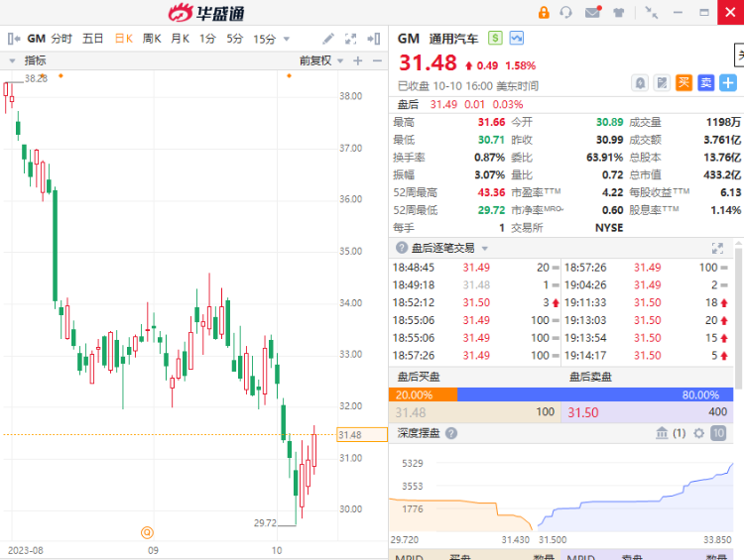This screenshot has height=560, width=744.
Task: Zoom out chart with minus icon
Action: [377, 60]
